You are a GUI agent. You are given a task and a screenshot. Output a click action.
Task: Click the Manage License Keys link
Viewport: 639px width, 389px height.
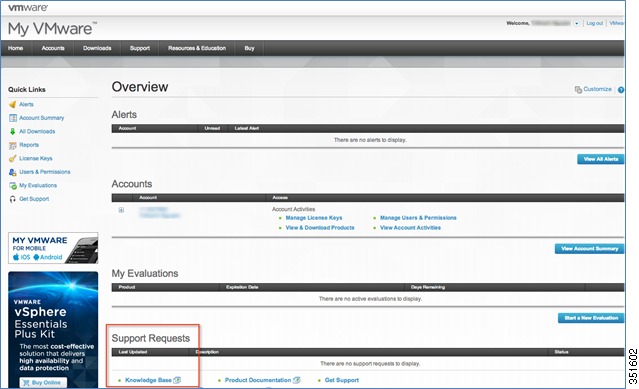[314, 218]
